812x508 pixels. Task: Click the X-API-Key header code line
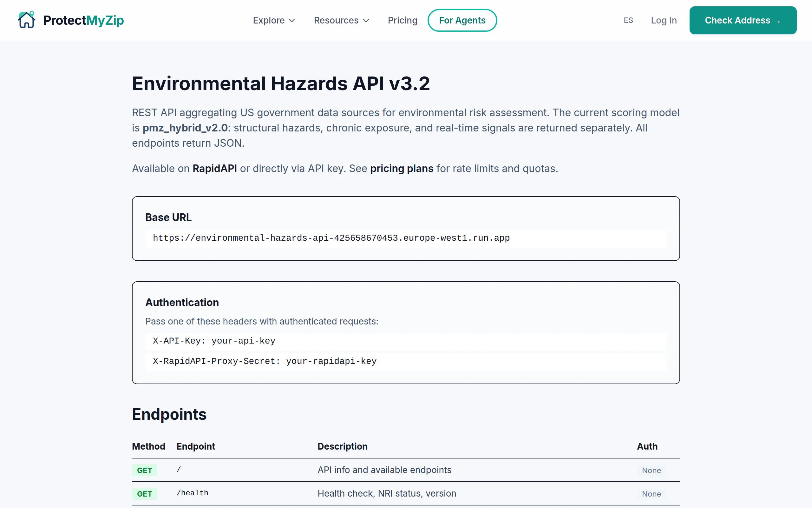pos(406,341)
